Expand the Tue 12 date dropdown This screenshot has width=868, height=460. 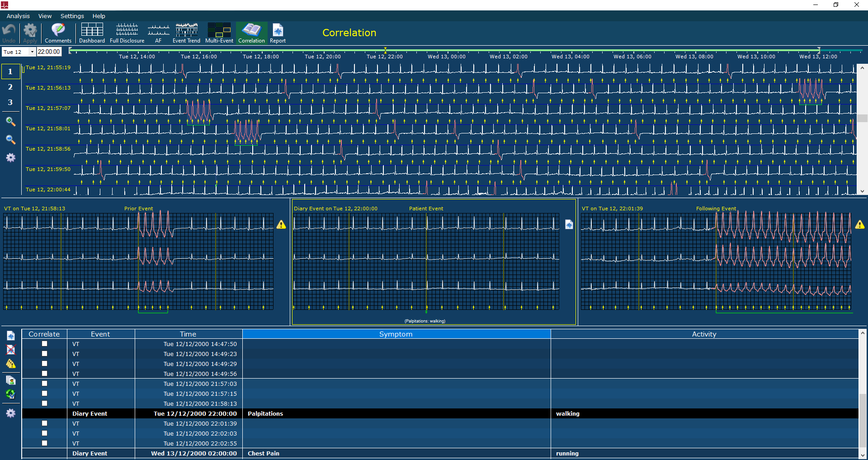(x=32, y=52)
